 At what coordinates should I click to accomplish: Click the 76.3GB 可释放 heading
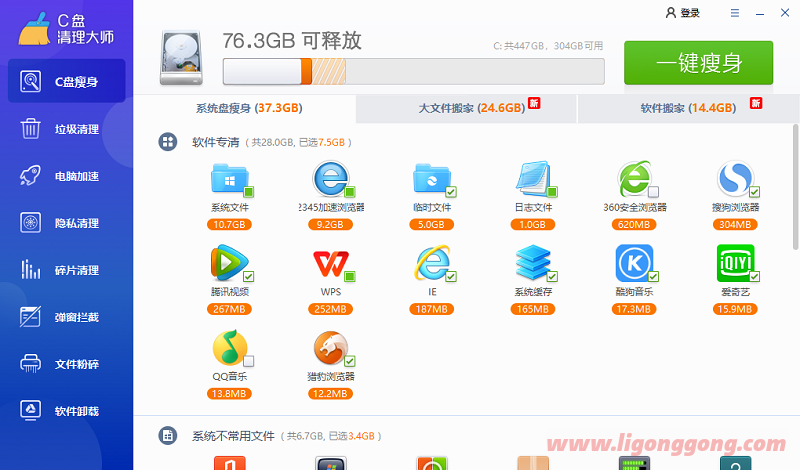click(292, 41)
